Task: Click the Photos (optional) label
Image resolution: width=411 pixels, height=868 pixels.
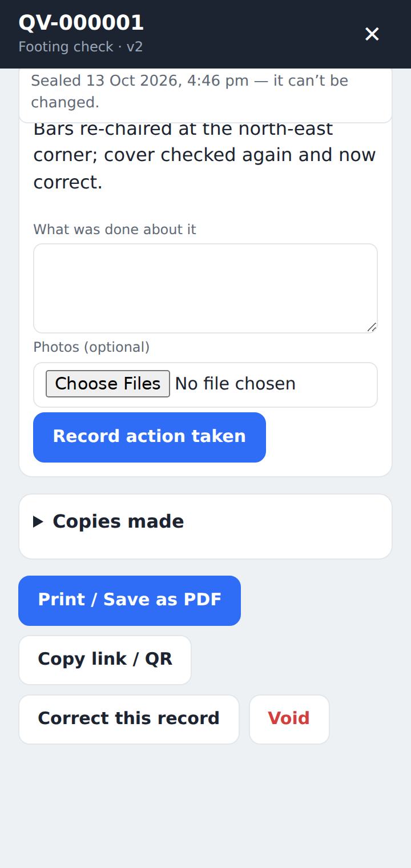Action: 91,347
